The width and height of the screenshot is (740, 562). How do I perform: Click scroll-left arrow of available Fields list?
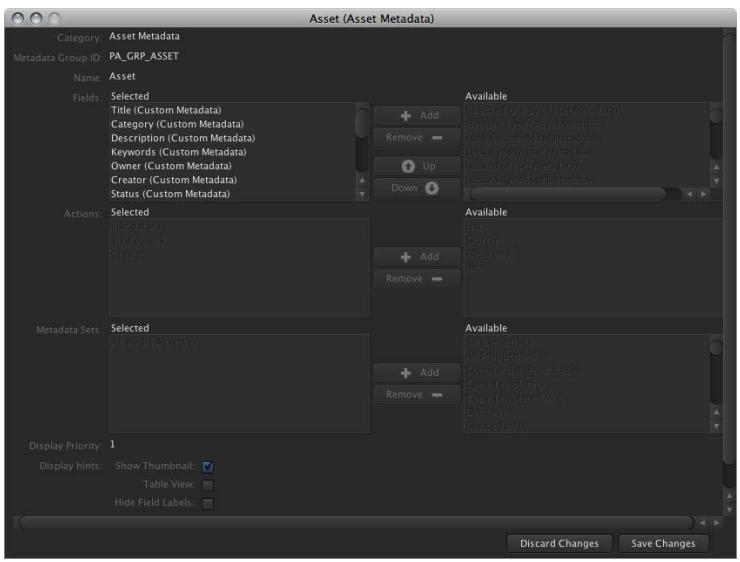click(690, 194)
